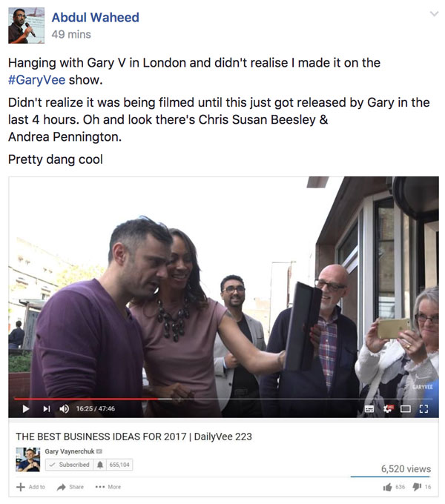Viewport: 445px width, 504px height.
Task: Open Gary Vaynerchuk channel name
Action: click(70, 451)
